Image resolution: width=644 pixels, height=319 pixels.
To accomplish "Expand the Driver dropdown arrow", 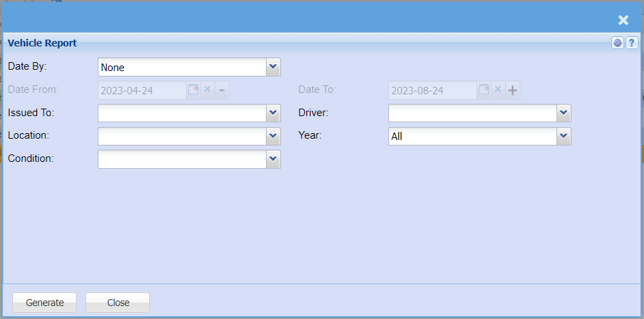I will 564,113.
